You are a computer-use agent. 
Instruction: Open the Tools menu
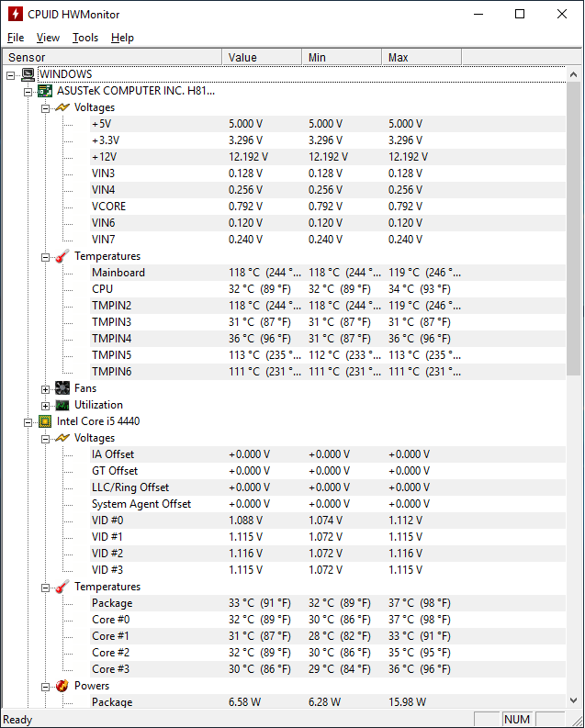85,38
